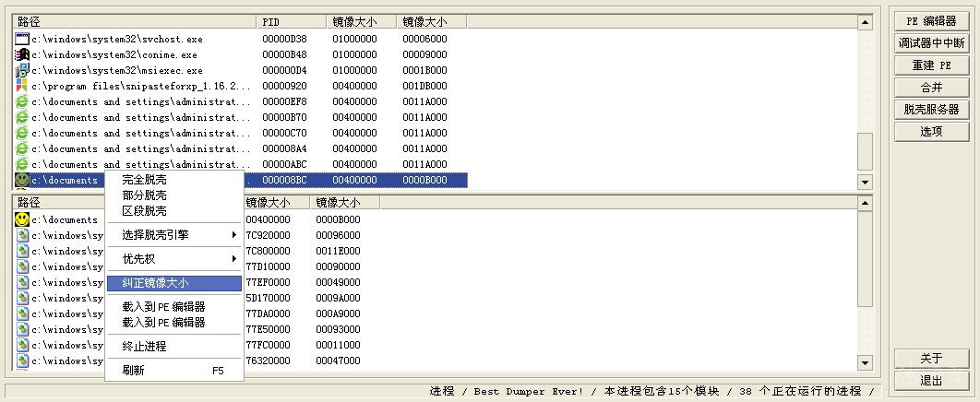Click IE icon of process PID 00000B70

pos(22,117)
